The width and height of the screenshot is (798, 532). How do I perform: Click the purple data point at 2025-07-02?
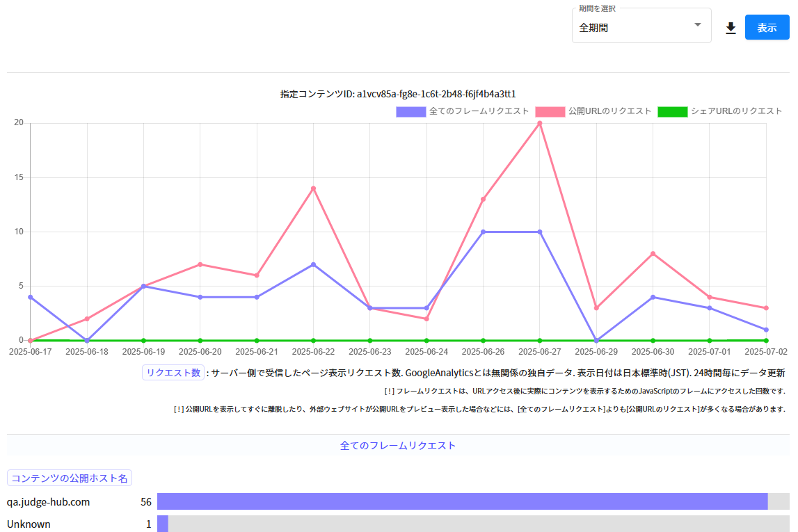point(766,330)
